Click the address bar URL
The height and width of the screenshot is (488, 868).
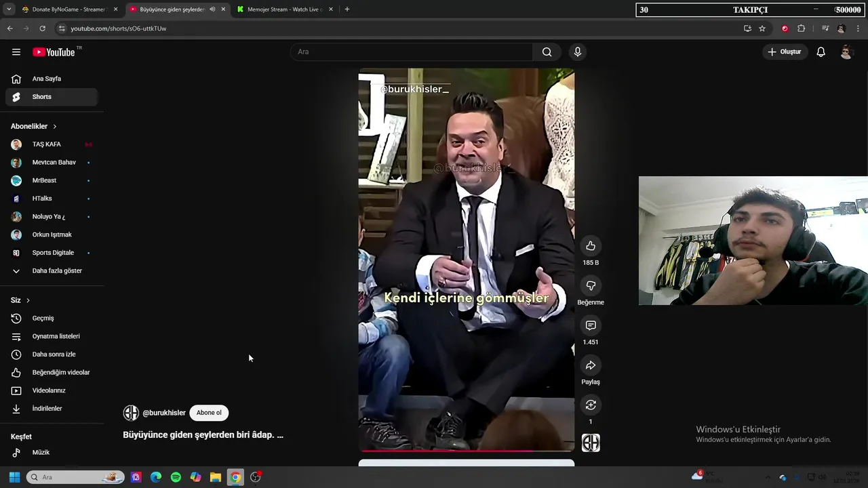[x=119, y=28]
